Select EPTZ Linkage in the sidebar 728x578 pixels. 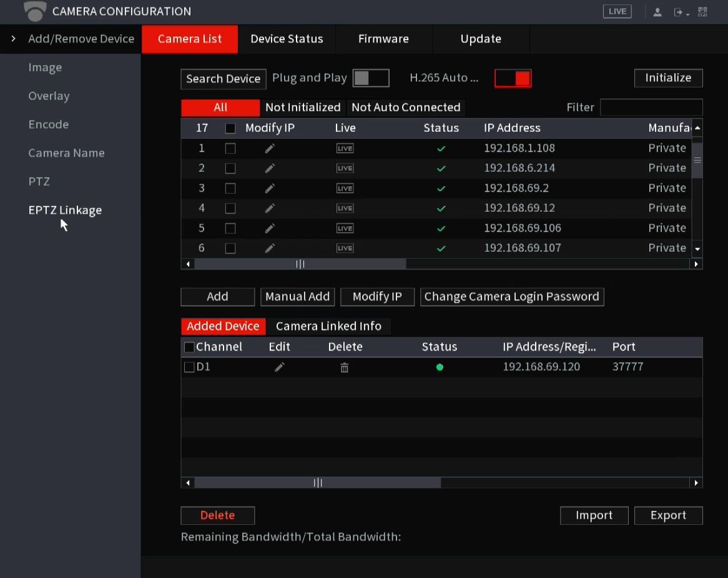click(65, 210)
